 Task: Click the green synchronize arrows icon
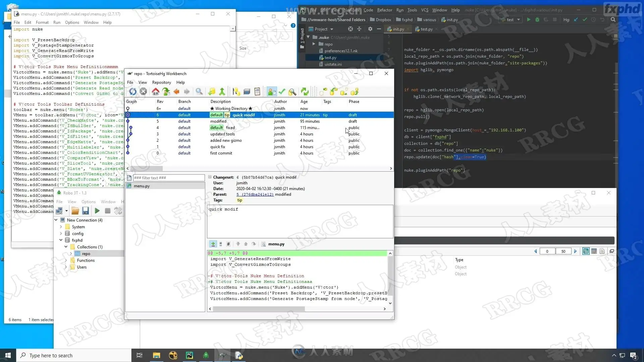pos(305,92)
